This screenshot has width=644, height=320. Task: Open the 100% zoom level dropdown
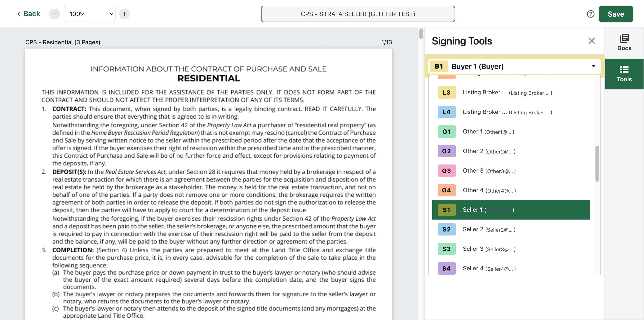click(x=89, y=14)
